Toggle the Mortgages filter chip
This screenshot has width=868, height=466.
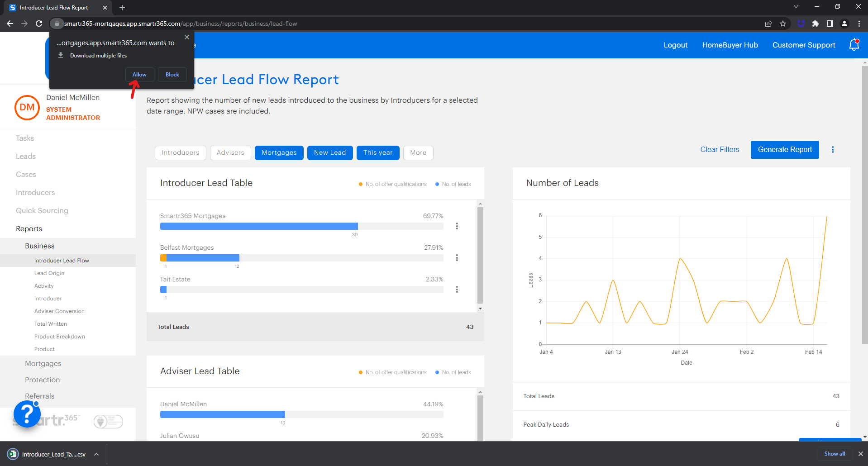pos(279,153)
